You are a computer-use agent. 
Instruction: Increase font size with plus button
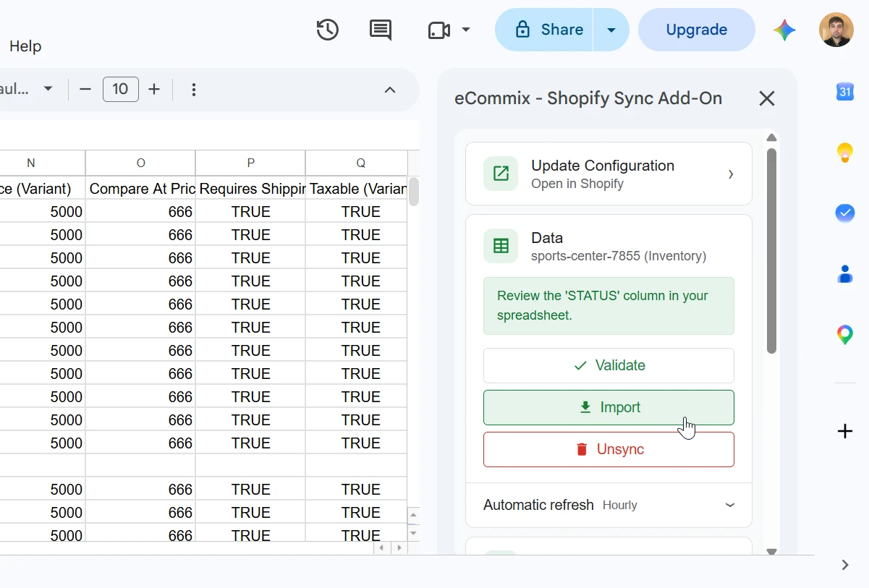[x=154, y=89]
